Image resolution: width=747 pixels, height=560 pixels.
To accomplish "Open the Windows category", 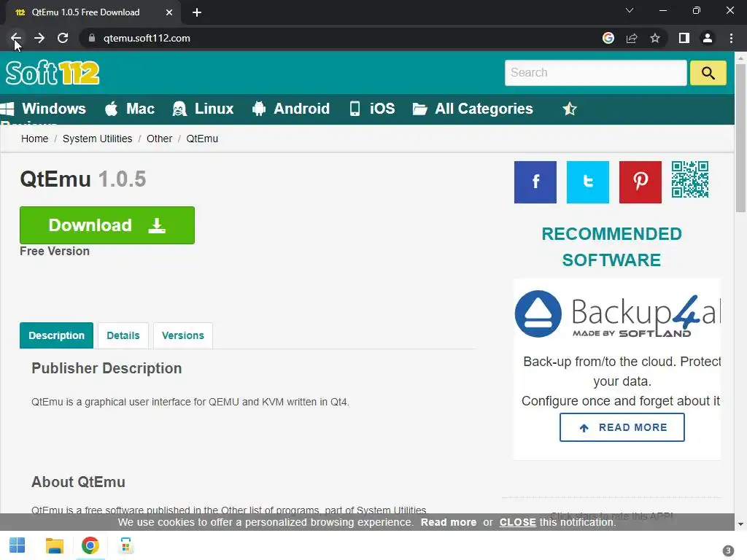I will click(43, 109).
